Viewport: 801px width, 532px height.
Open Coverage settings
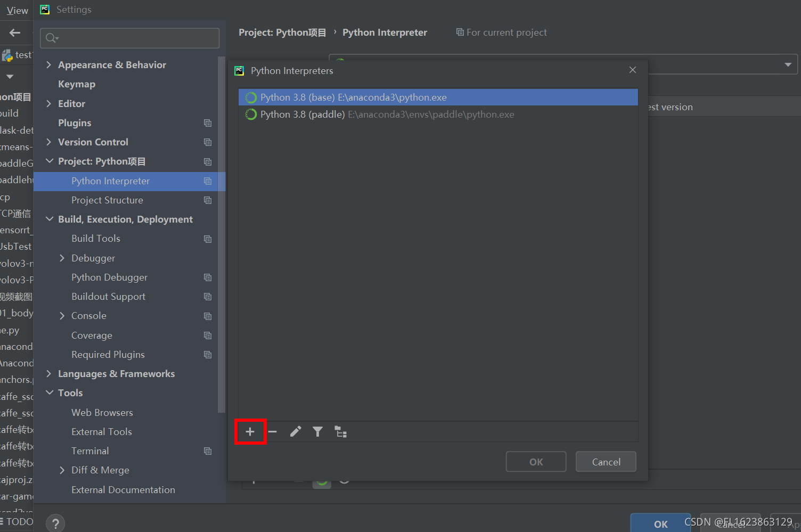(92, 335)
